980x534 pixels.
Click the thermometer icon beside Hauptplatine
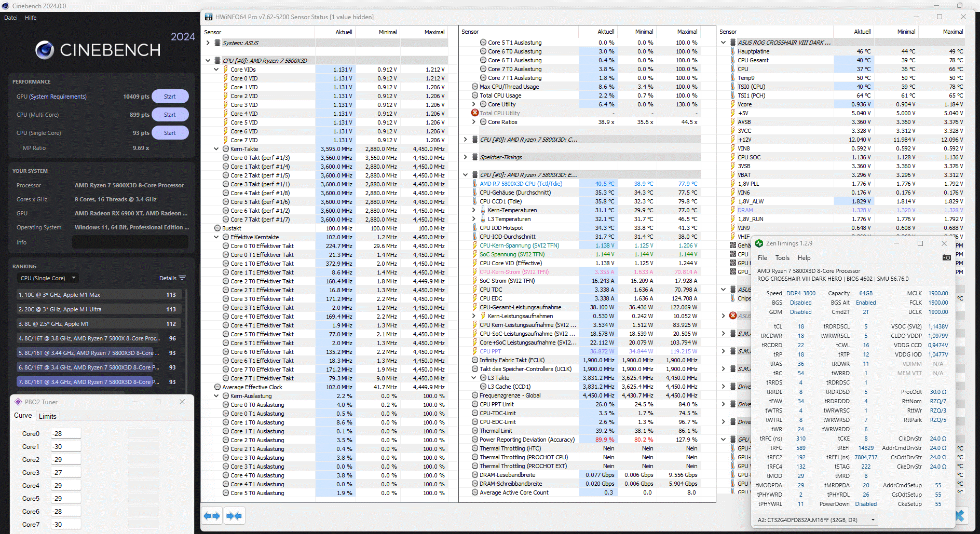pos(732,51)
